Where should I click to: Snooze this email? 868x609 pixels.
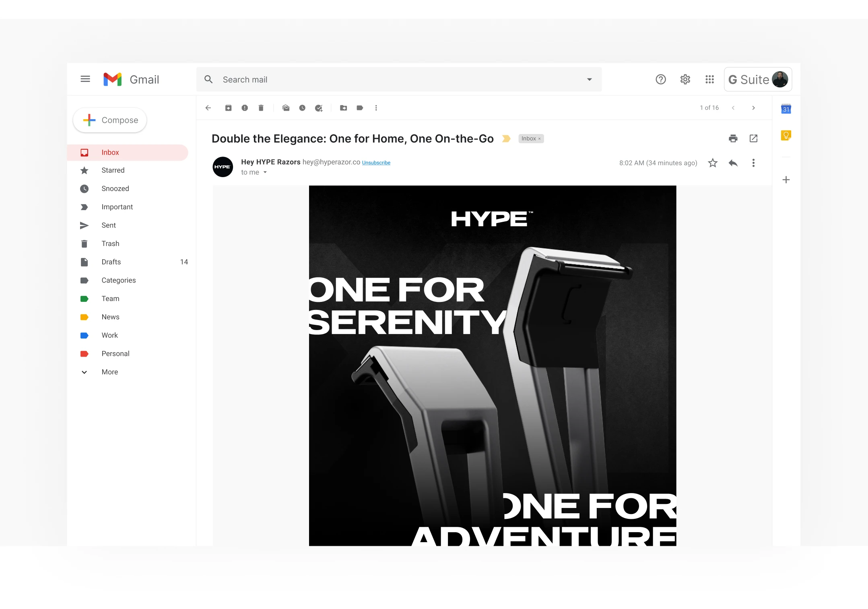point(302,108)
